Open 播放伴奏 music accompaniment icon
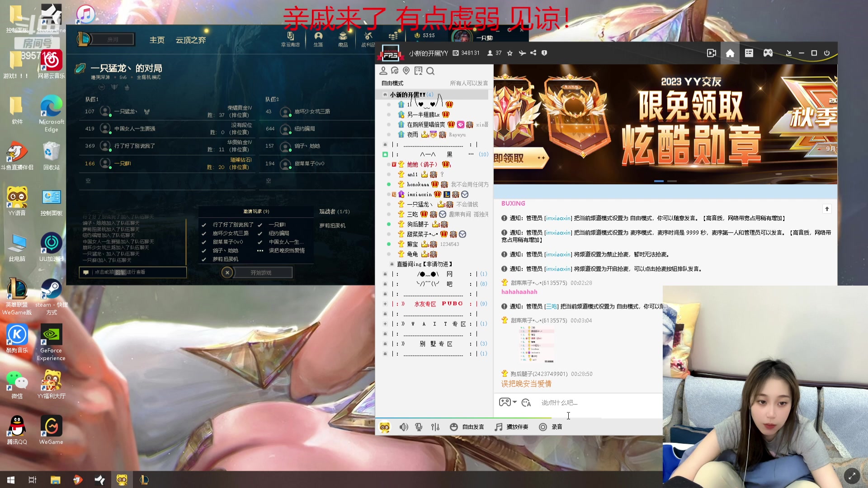The height and width of the screenshot is (488, 868). pyautogui.click(x=498, y=427)
